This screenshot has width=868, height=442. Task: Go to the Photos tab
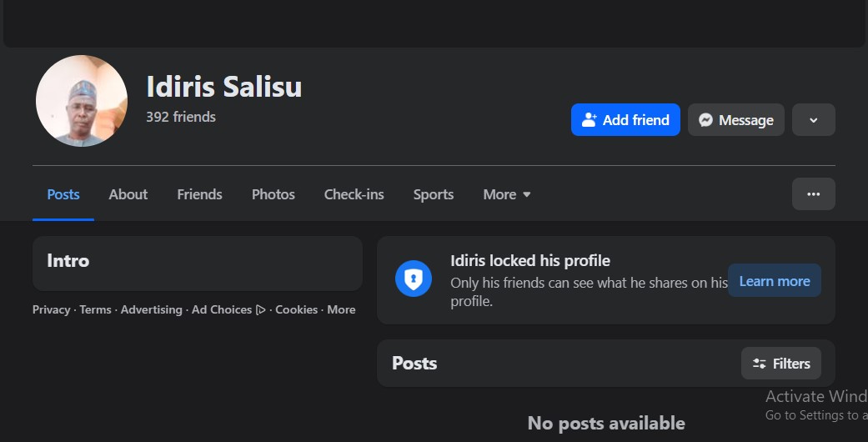(x=273, y=194)
